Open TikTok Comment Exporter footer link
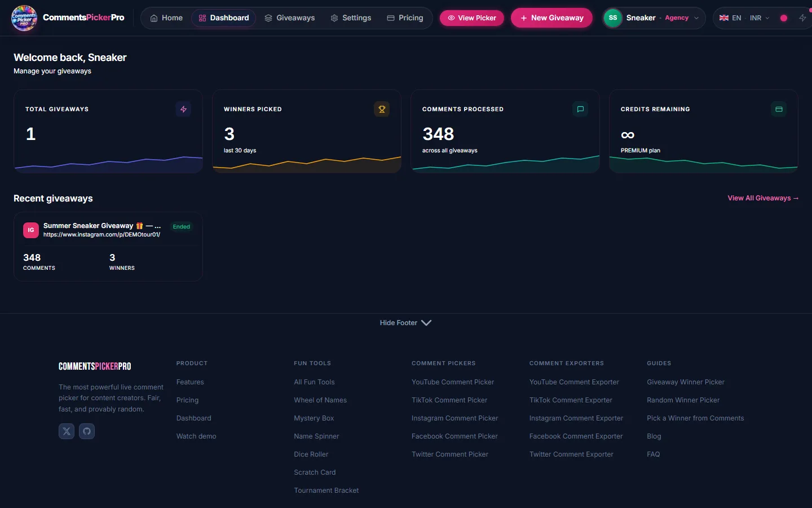 (571, 400)
